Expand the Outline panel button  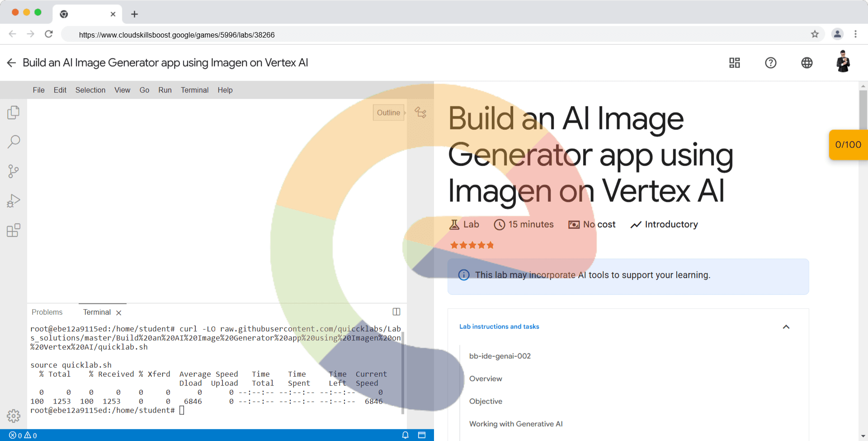point(388,113)
